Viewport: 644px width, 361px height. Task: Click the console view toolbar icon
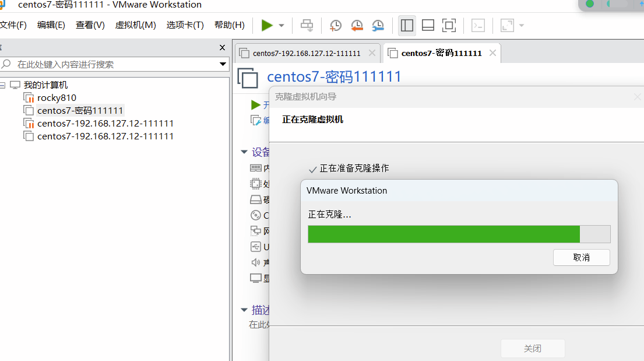pyautogui.click(x=478, y=26)
